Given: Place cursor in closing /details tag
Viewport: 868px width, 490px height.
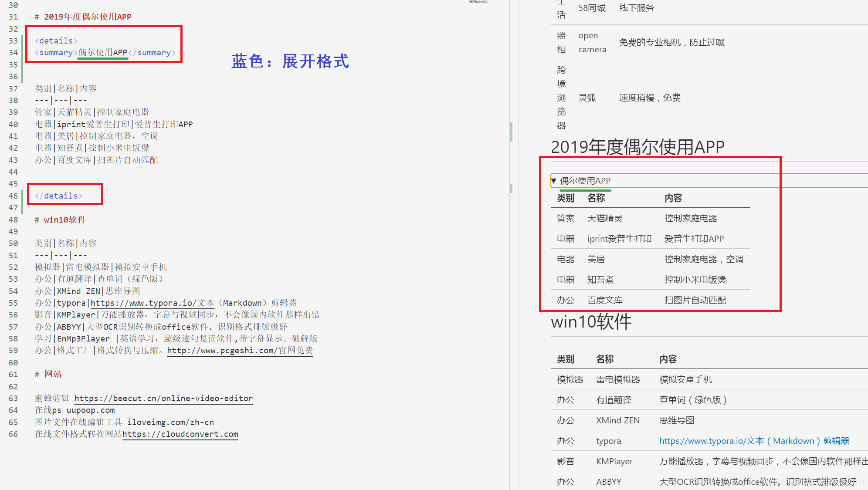Looking at the screenshot, I should pos(59,196).
